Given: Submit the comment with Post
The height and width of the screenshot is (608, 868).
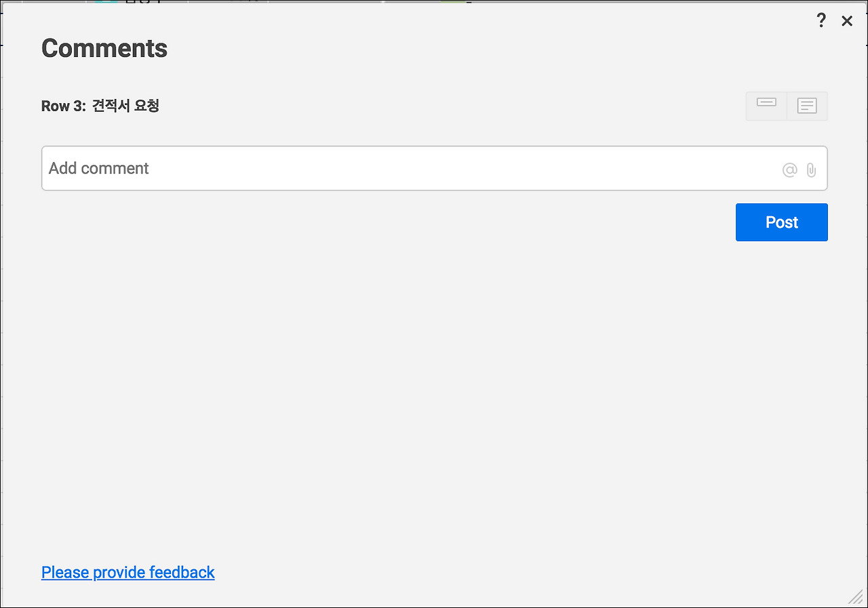Looking at the screenshot, I should click(781, 222).
